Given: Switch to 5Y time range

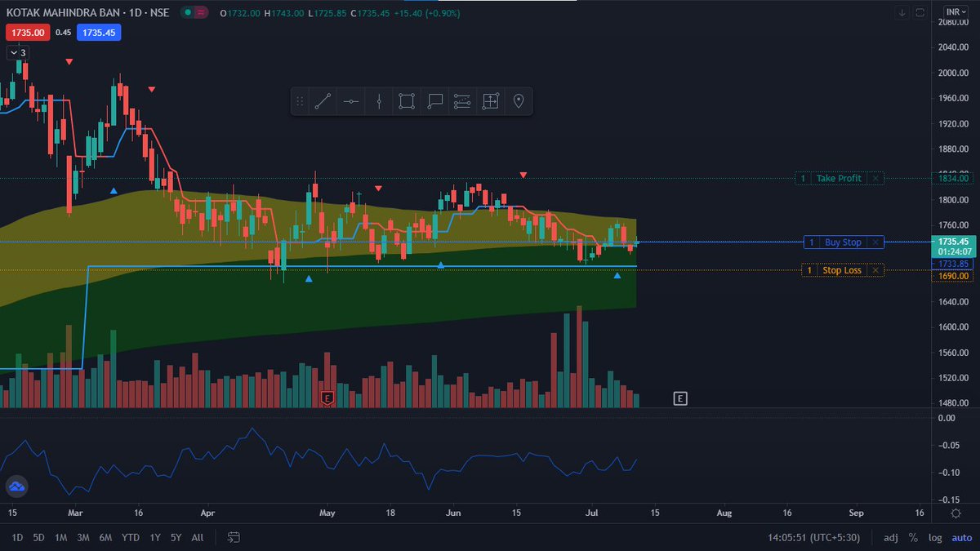Looking at the screenshot, I should pyautogui.click(x=176, y=537).
